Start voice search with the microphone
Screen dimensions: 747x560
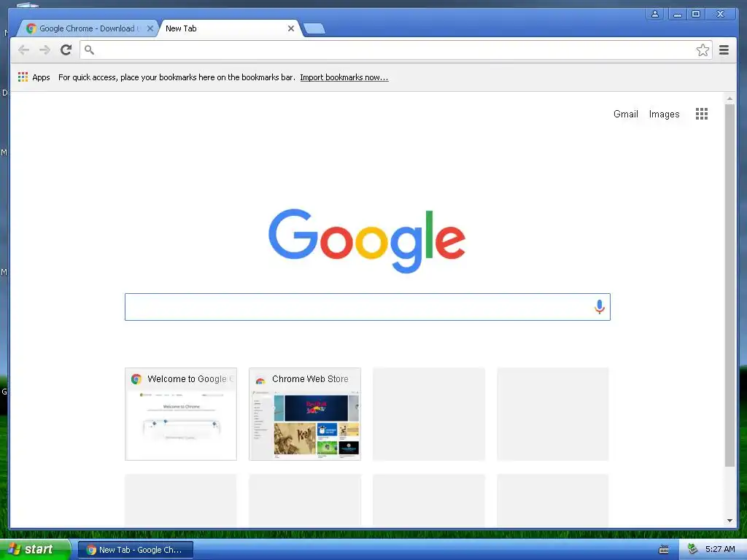point(600,307)
